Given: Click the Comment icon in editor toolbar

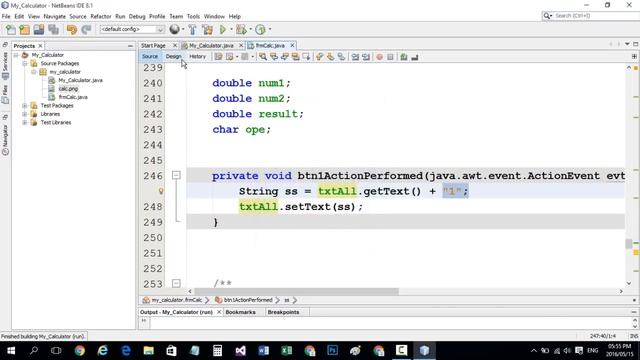Looking at the screenshot, I should tap(404, 57).
